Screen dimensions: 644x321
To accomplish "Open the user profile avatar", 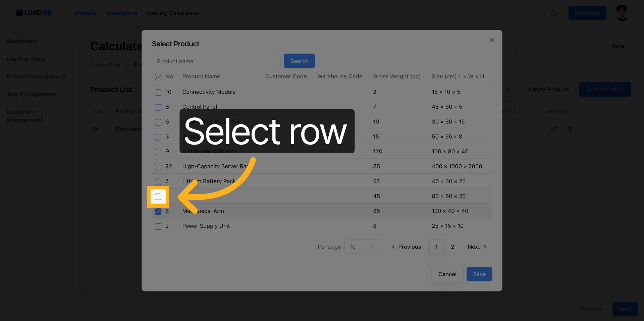I will (x=622, y=13).
